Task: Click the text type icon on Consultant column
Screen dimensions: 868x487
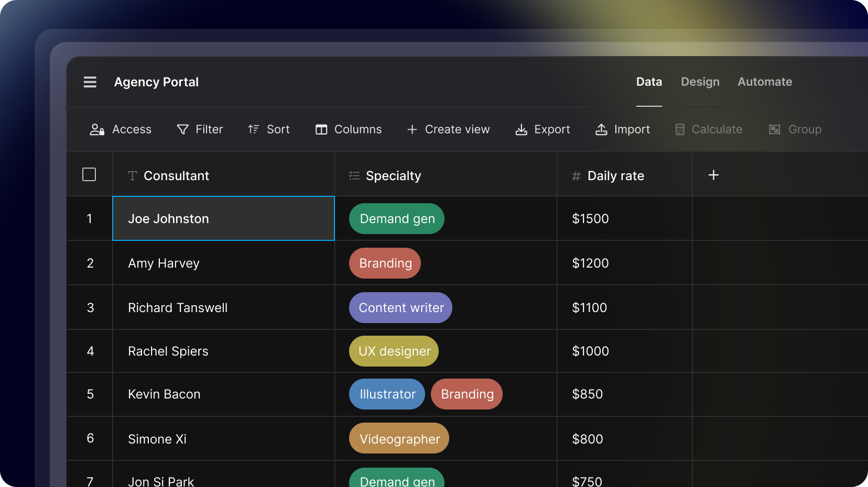Action: point(132,176)
